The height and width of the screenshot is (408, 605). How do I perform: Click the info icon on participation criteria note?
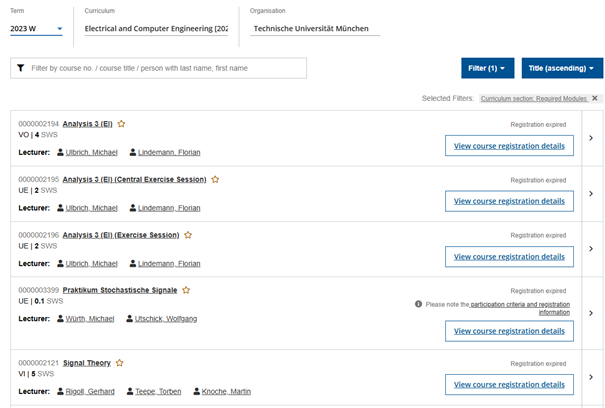click(418, 303)
